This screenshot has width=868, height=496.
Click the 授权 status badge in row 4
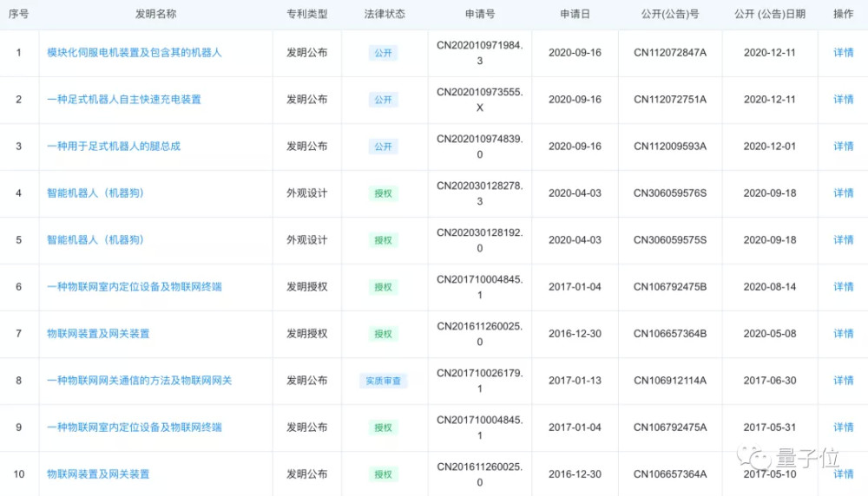point(383,193)
